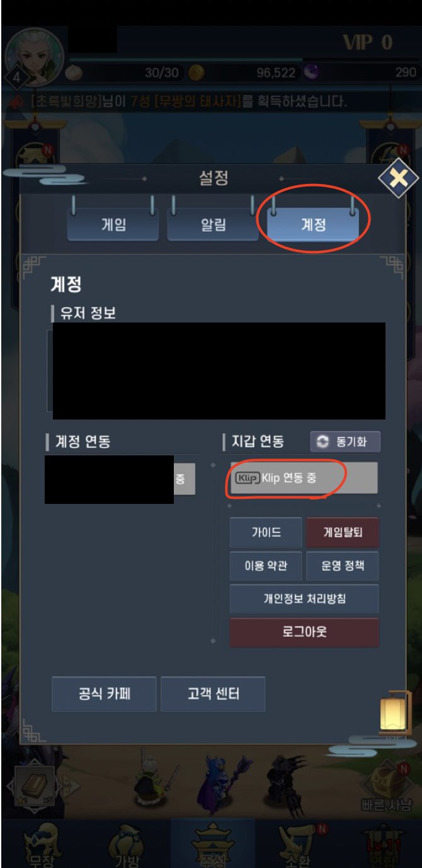Open 이용 약관 terms
Screen dimensions: 422x868
pos(266,566)
